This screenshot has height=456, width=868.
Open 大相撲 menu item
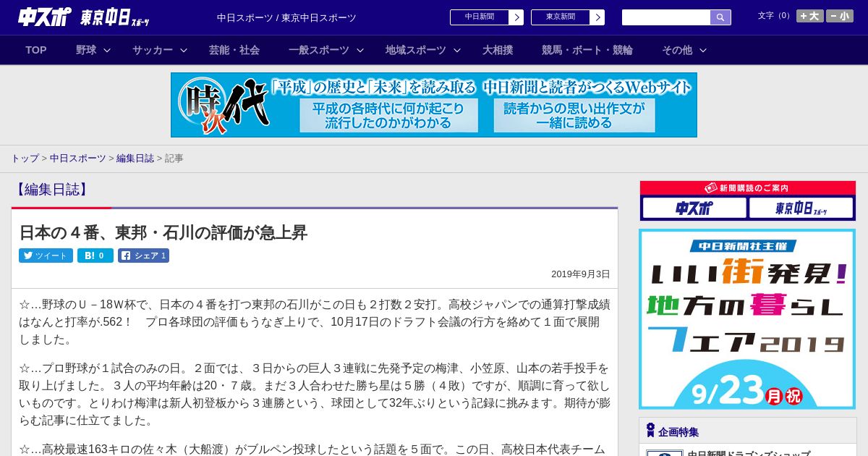click(498, 50)
